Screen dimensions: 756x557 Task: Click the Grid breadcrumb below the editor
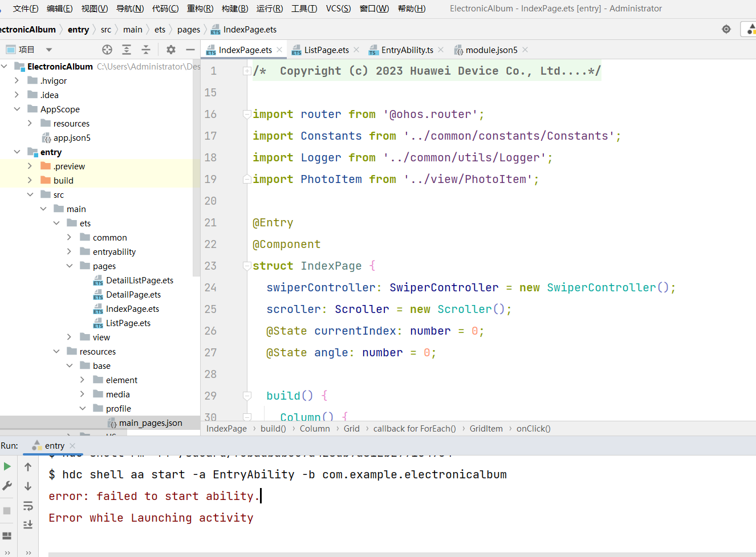tap(352, 429)
